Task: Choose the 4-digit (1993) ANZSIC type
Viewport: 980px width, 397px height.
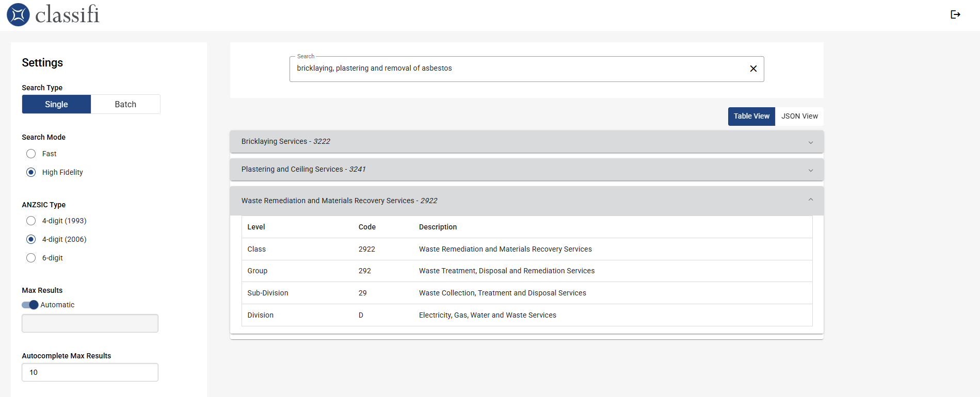Action: coord(31,221)
